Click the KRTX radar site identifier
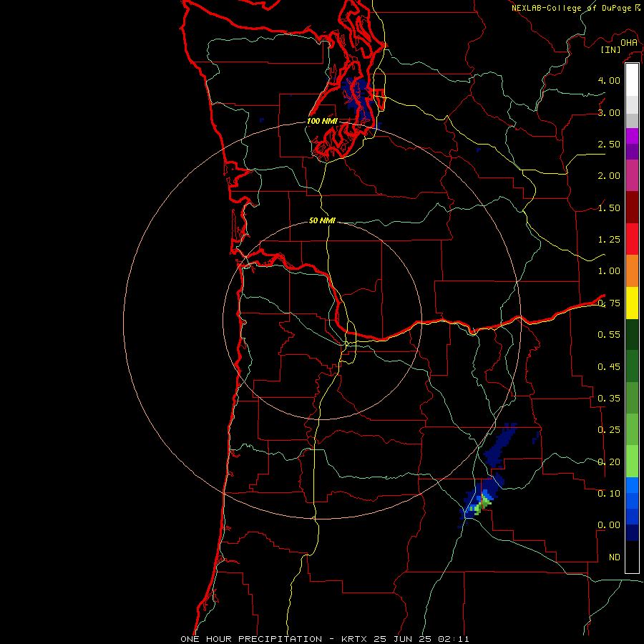 (355, 639)
